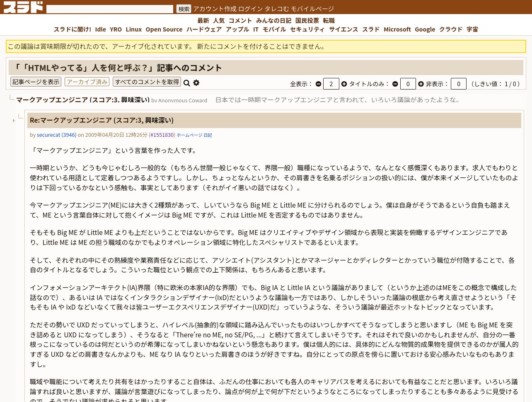Select みんなの日記 in navigation

click(273, 20)
